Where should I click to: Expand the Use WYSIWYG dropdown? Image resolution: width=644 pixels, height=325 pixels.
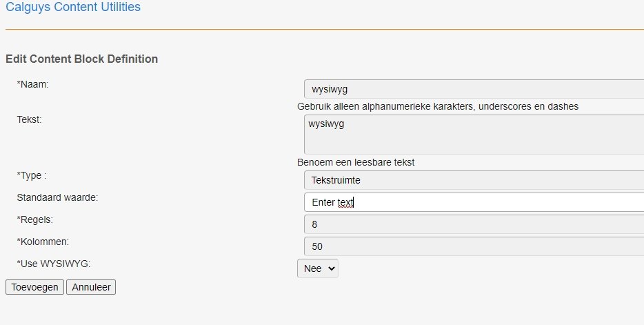click(x=318, y=268)
